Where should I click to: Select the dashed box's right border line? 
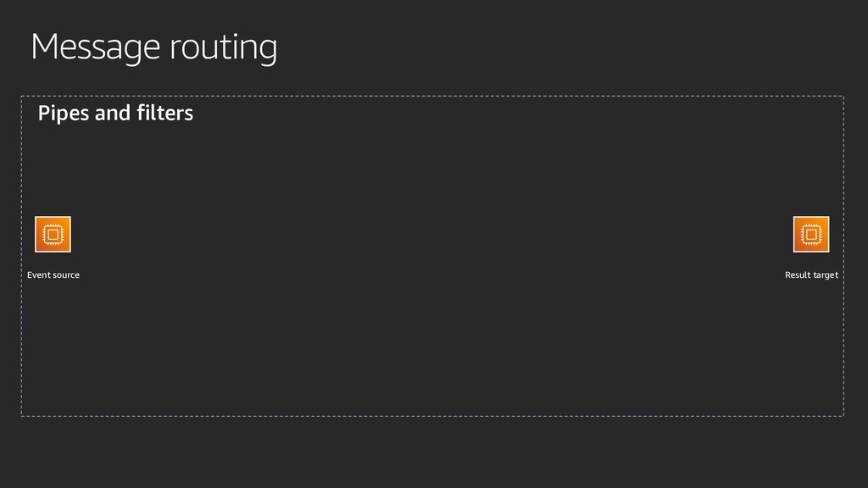click(x=843, y=256)
